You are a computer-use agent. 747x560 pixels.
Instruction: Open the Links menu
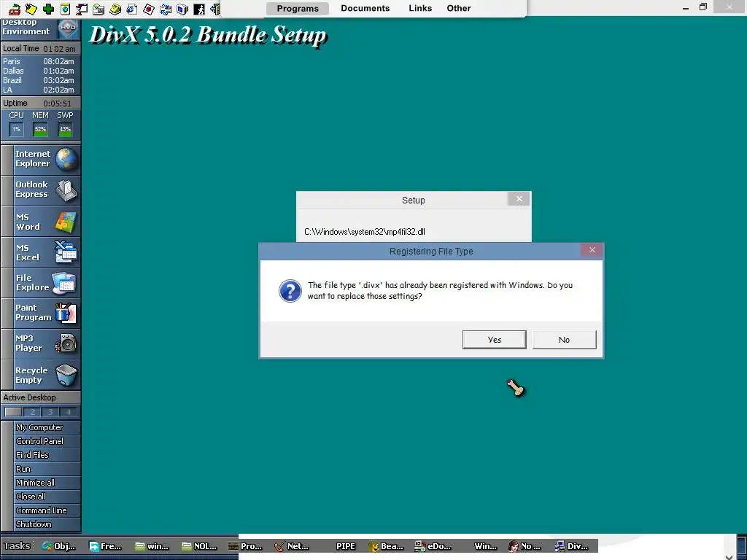click(420, 8)
